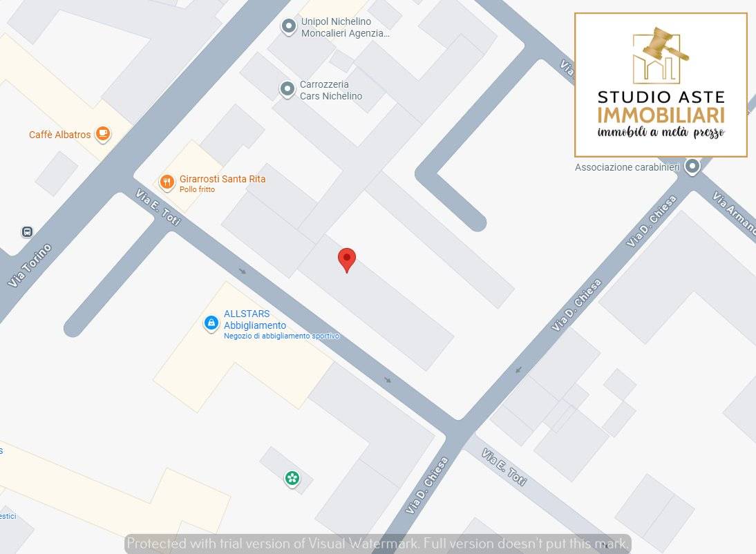Select the bus stop icon near Via Torino

point(27,232)
